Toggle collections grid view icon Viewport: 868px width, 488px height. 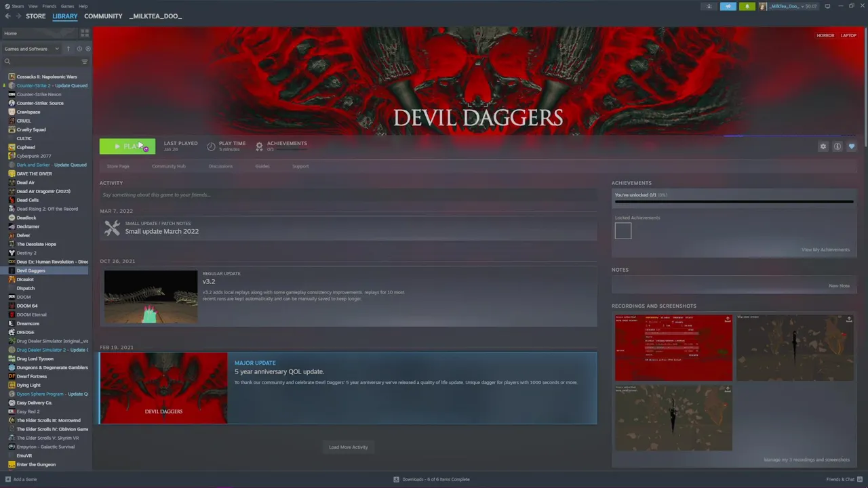coord(85,33)
